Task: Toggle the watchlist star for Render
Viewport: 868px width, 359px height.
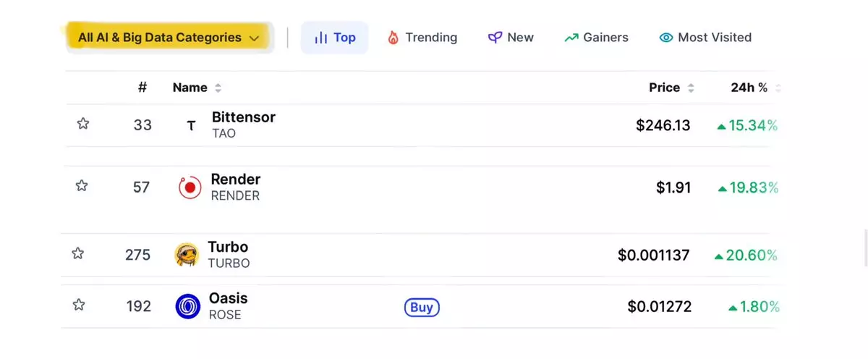Action: (82, 186)
